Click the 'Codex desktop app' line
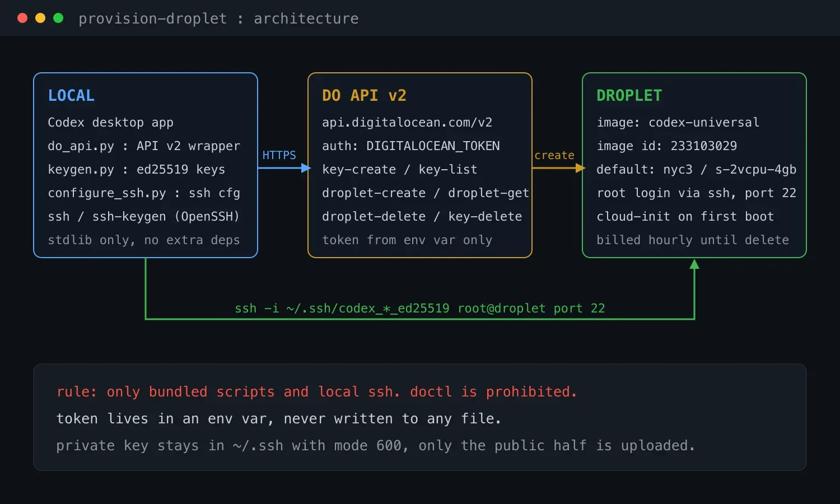Image resolution: width=840 pixels, height=504 pixels. point(110,123)
